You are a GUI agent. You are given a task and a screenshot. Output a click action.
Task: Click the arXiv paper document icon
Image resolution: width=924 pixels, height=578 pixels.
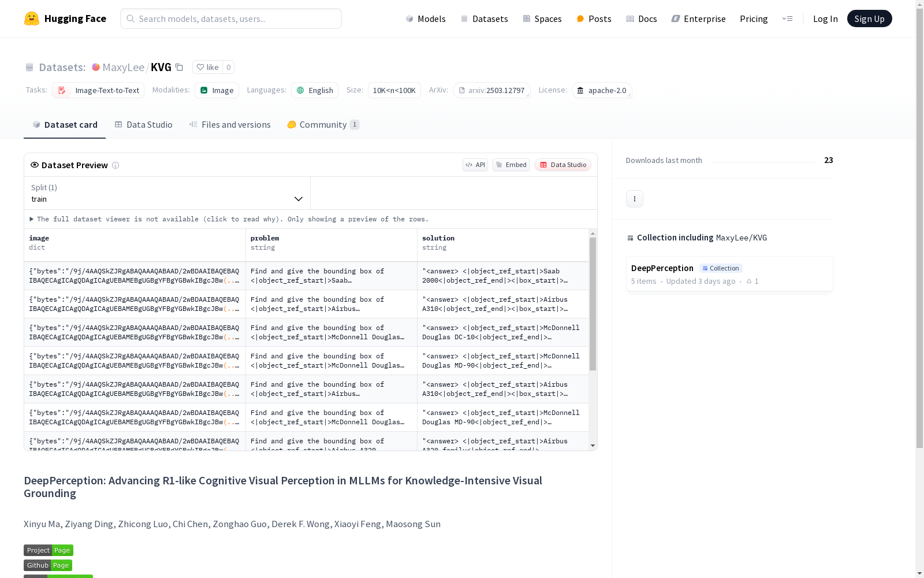coord(461,90)
